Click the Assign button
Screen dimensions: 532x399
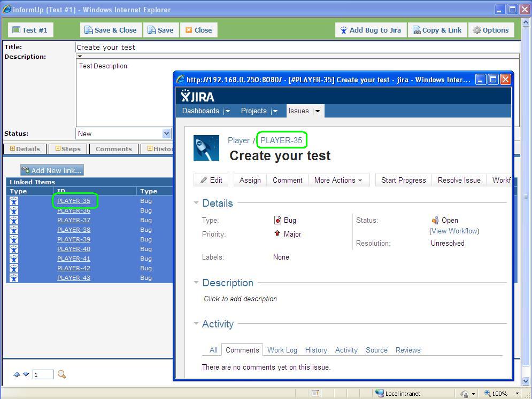(x=250, y=180)
